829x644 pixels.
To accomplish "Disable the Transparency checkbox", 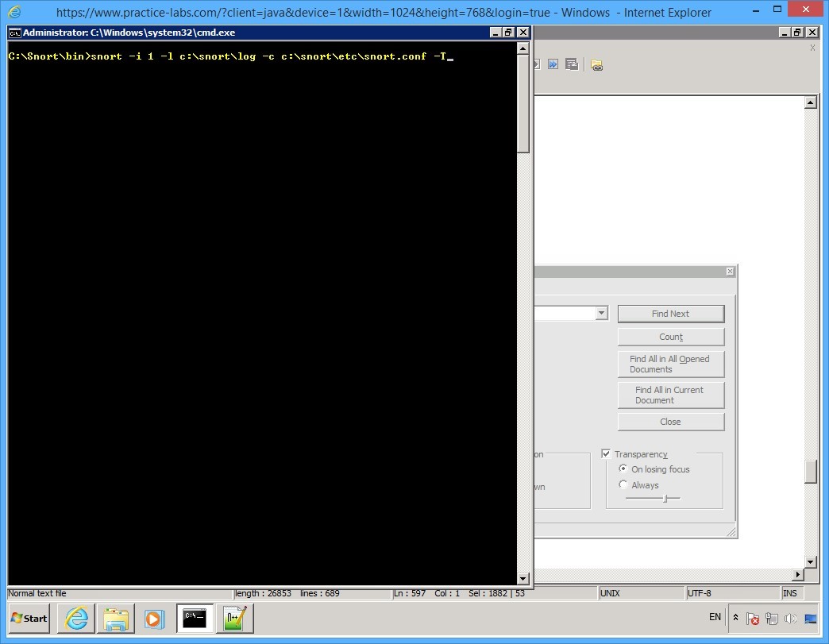I will (607, 453).
